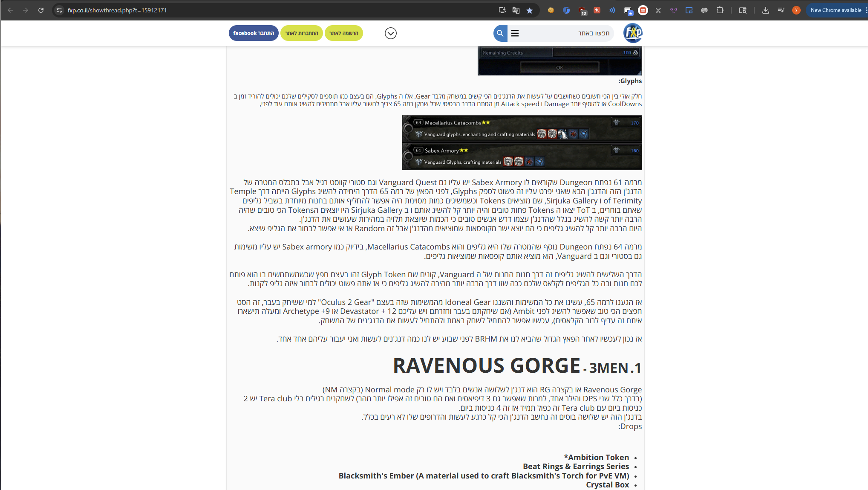Click the bookmark star icon
Image resolution: width=868 pixels, height=490 pixels.
530,10
